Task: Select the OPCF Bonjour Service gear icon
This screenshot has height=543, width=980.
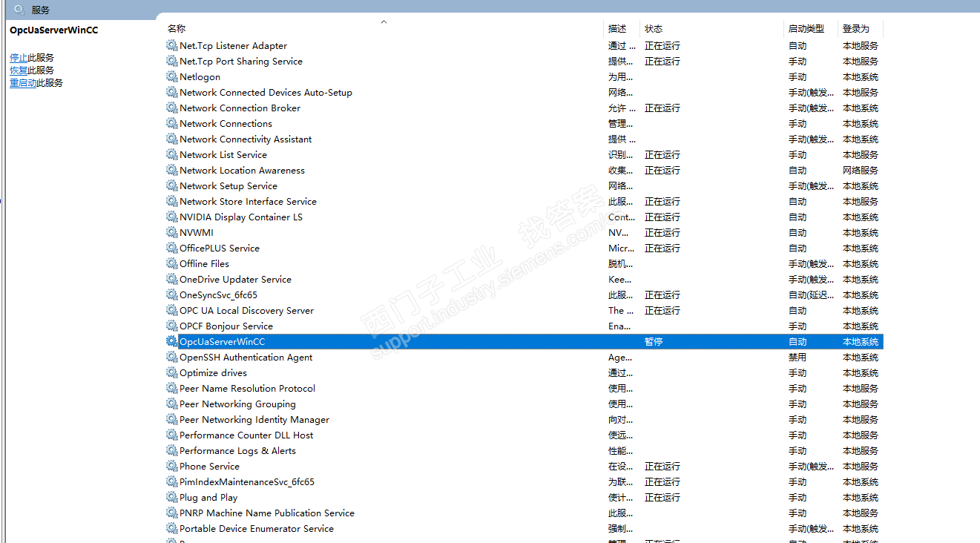Action: (172, 326)
